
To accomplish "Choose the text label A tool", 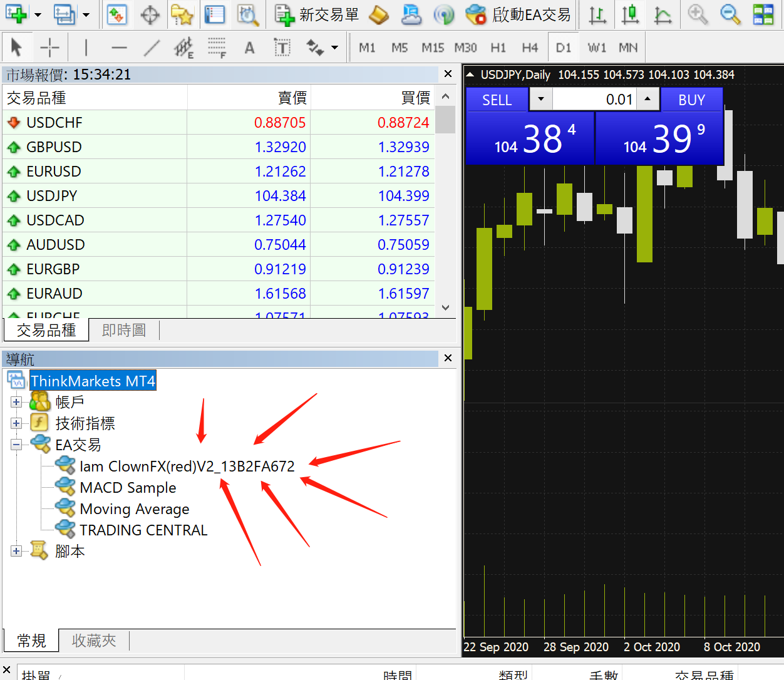I will pyautogui.click(x=249, y=48).
